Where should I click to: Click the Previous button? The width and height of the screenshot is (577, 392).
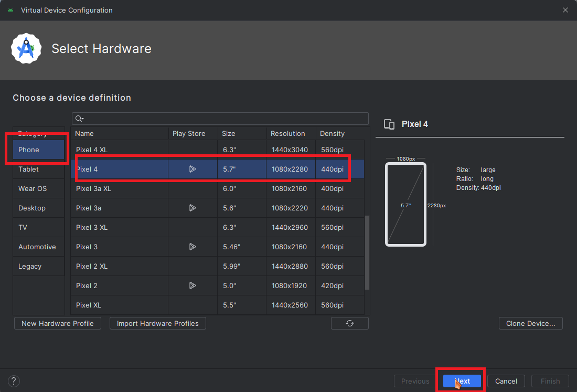tap(415, 381)
